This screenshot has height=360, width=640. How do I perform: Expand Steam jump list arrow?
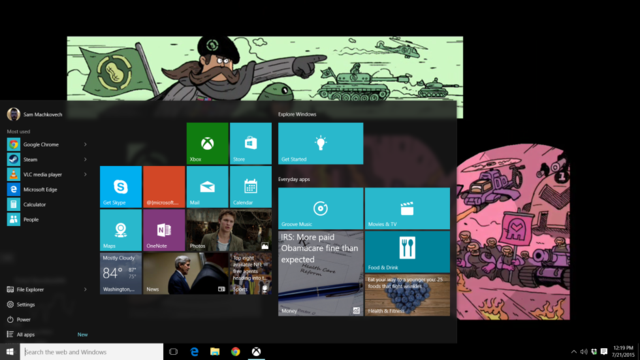85,159
